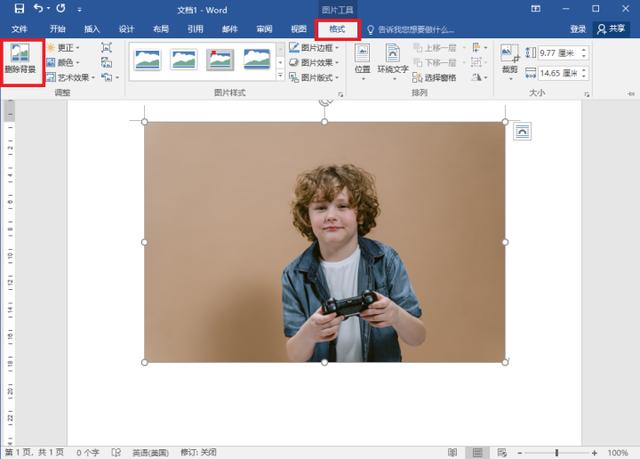Open the 插入 Insert tab
Screen dimensions: 640x459
pyautogui.click(x=92, y=29)
